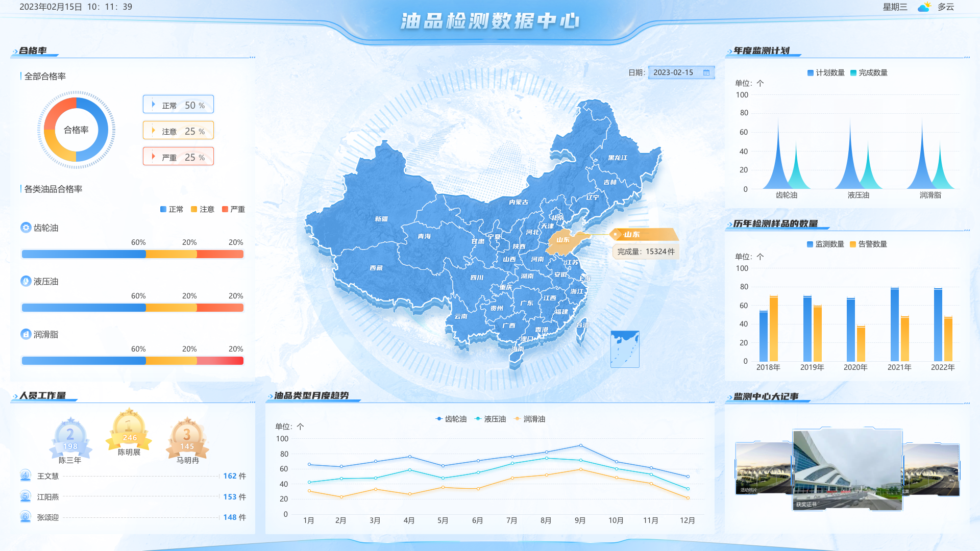
Task: Toggle the 告警数量 legend in samples chart
Action: pyautogui.click(x=869, y=244)
